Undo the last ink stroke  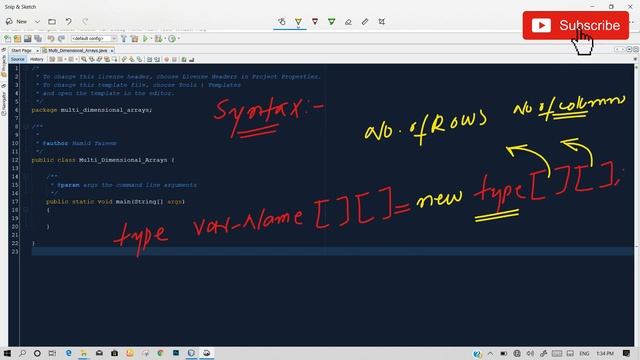[x=69, y=22]
